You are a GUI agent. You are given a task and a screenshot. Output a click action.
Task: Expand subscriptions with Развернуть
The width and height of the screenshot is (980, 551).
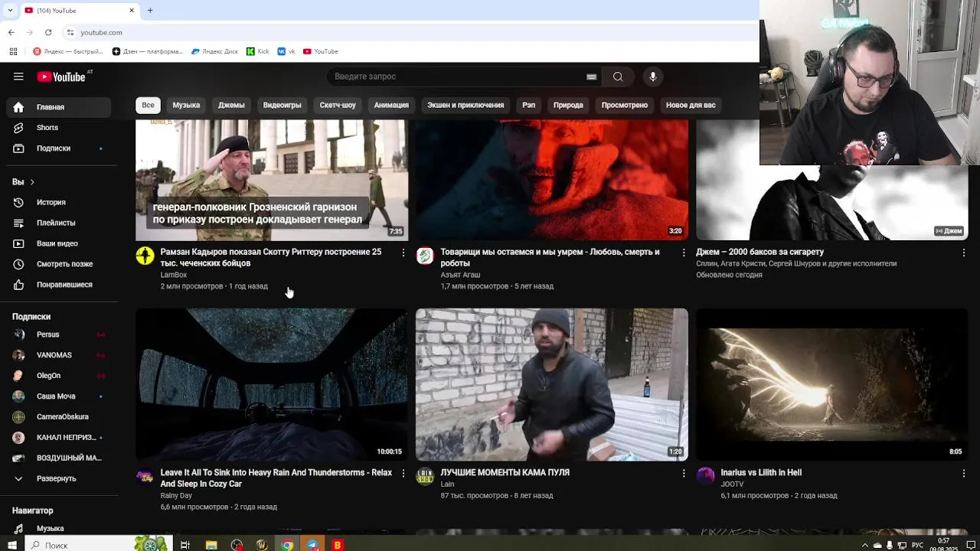(59, 478)
